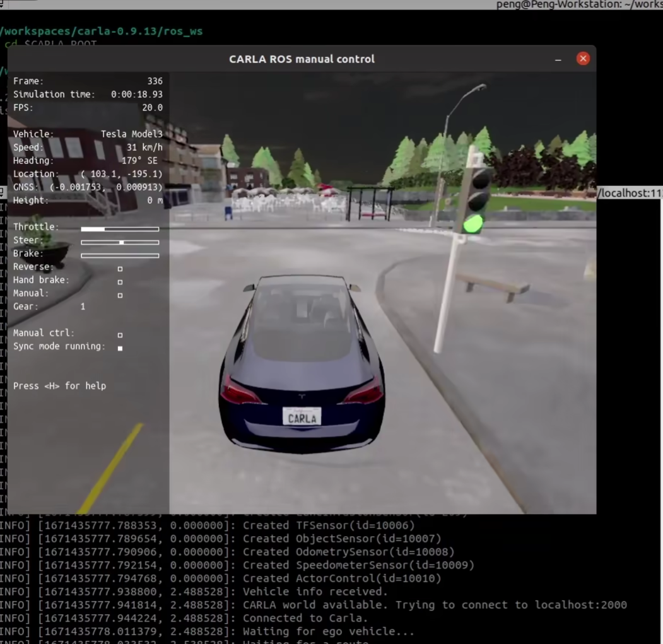Click the CARLA ROS manual control title
This screenshot has width=663, height=644.
coord(302,59)
